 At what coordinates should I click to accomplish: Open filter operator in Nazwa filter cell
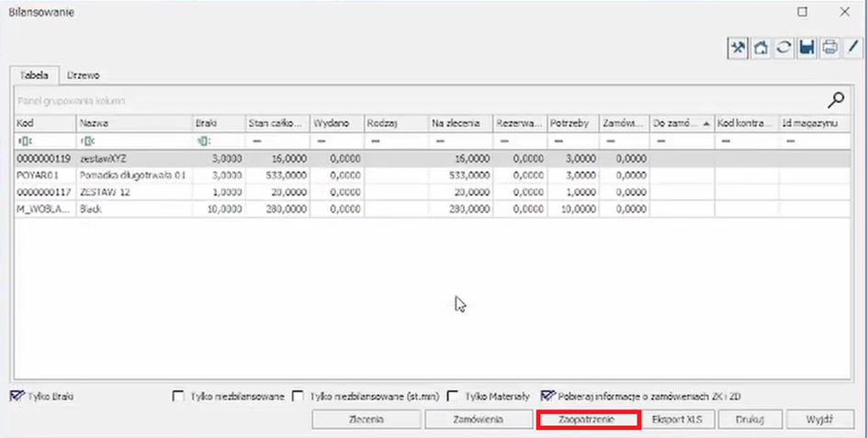pos(85,141)
